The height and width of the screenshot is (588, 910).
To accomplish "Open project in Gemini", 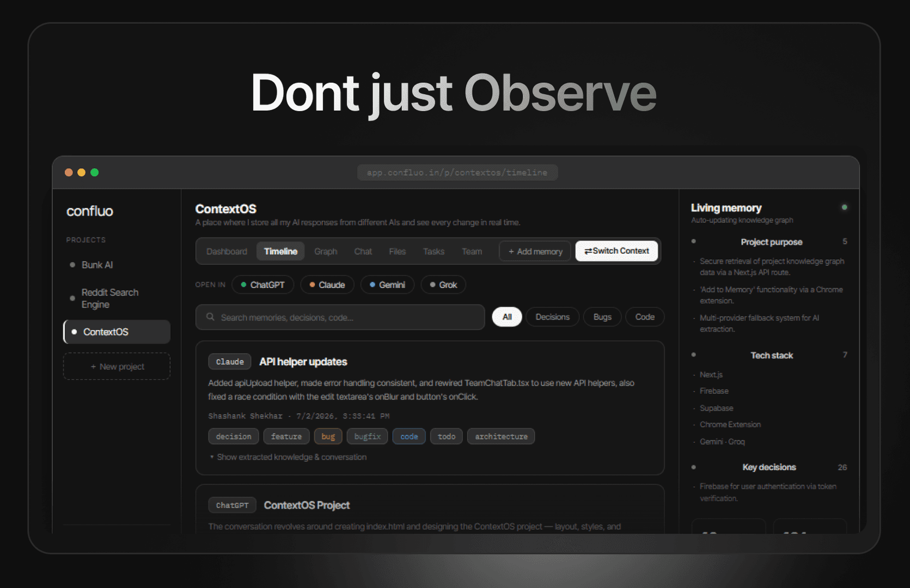I will [x=387, y=285].
